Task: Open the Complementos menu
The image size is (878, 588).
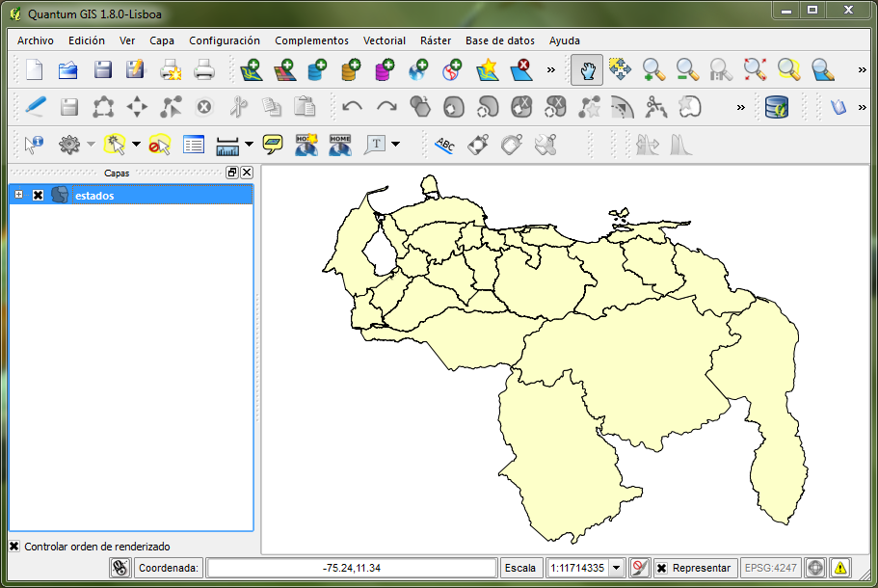Action: point(311,40)
